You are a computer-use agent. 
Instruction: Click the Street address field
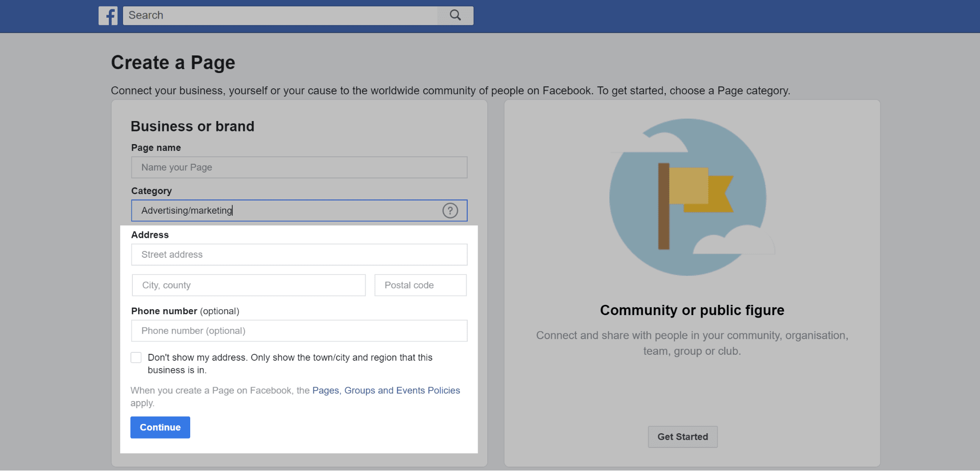299,255
